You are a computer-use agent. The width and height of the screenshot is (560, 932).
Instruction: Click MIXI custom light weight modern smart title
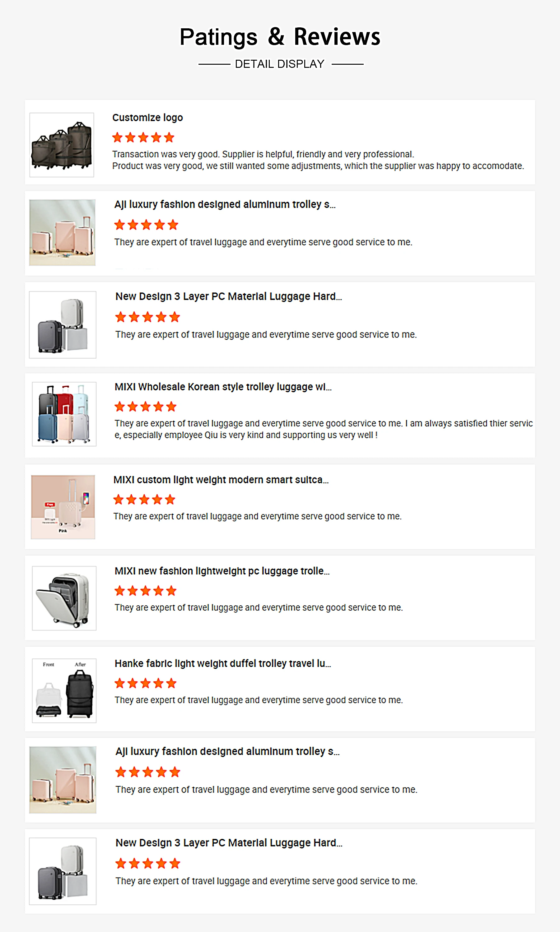pos(221,480)
